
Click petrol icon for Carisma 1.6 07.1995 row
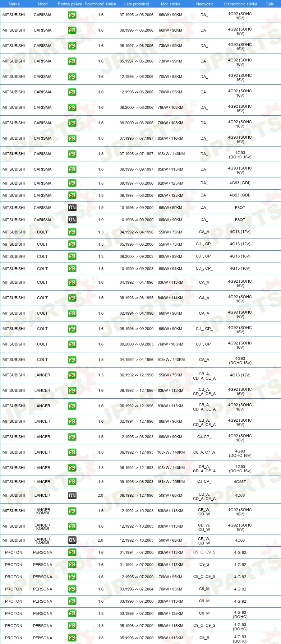click(72, 15)
